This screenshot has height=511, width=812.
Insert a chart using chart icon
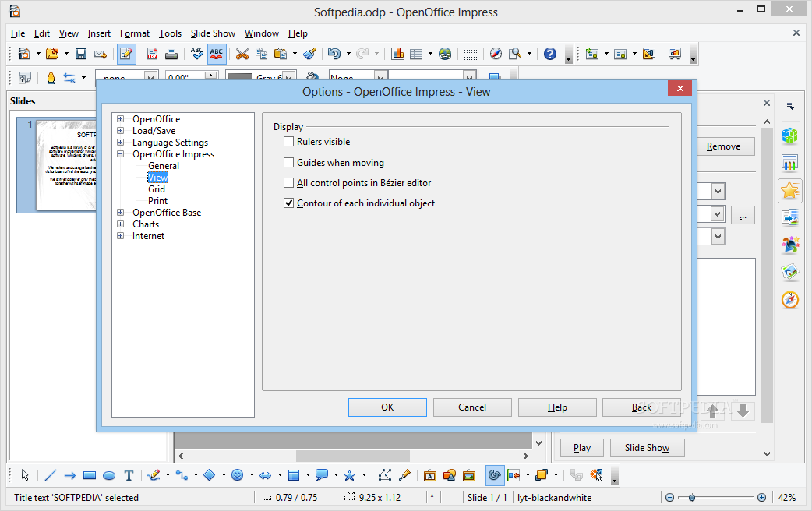397,54
